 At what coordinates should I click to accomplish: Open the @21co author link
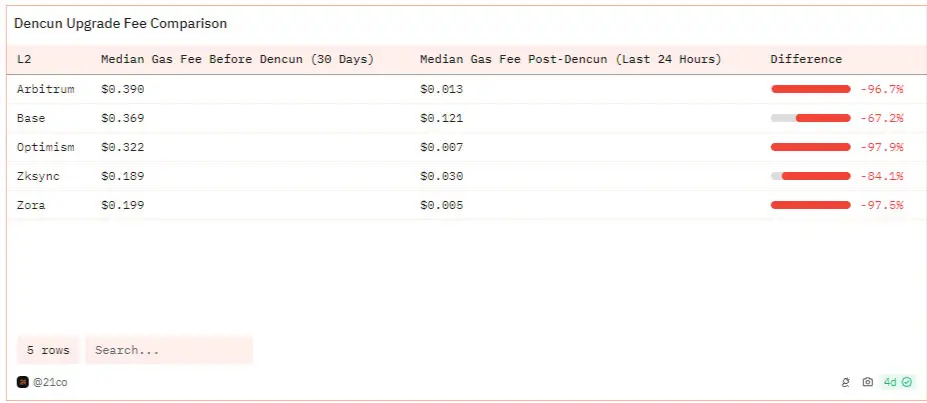(50, 382)
